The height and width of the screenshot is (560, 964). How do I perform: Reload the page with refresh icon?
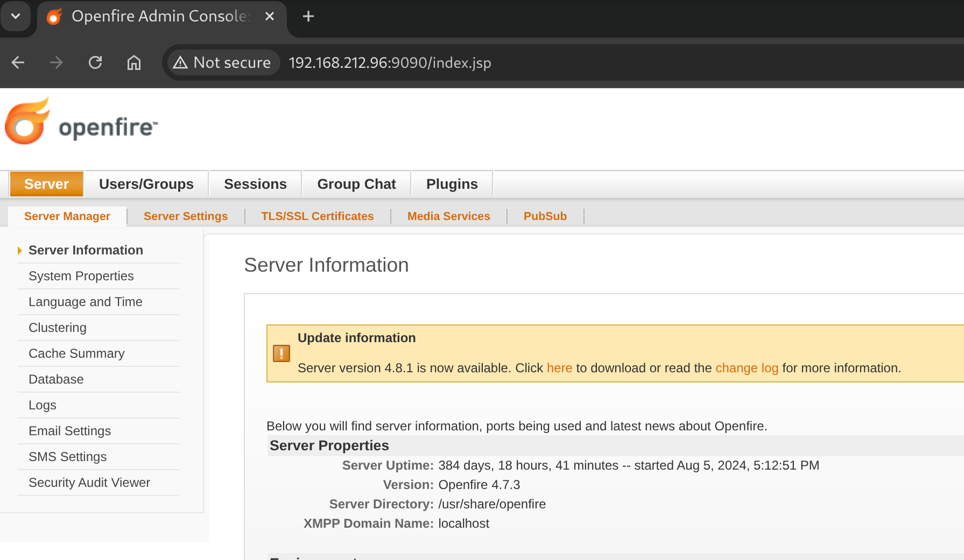coord(95,62)
